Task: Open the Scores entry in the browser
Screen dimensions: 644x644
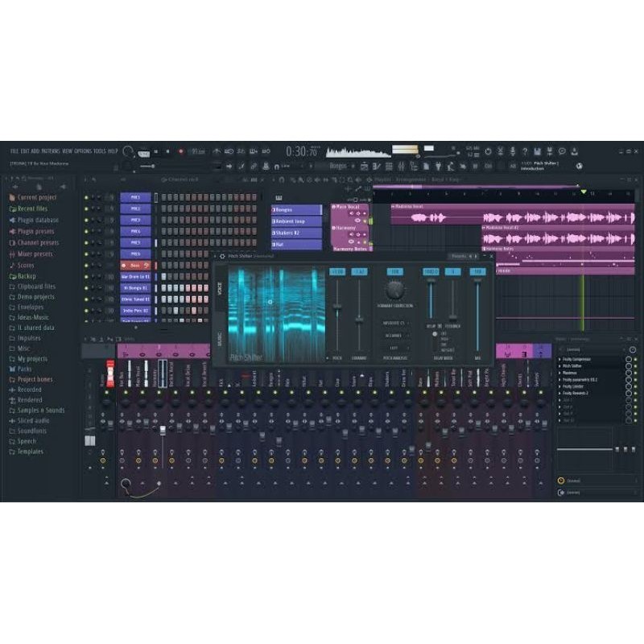Action: click(x=22, y=266)
